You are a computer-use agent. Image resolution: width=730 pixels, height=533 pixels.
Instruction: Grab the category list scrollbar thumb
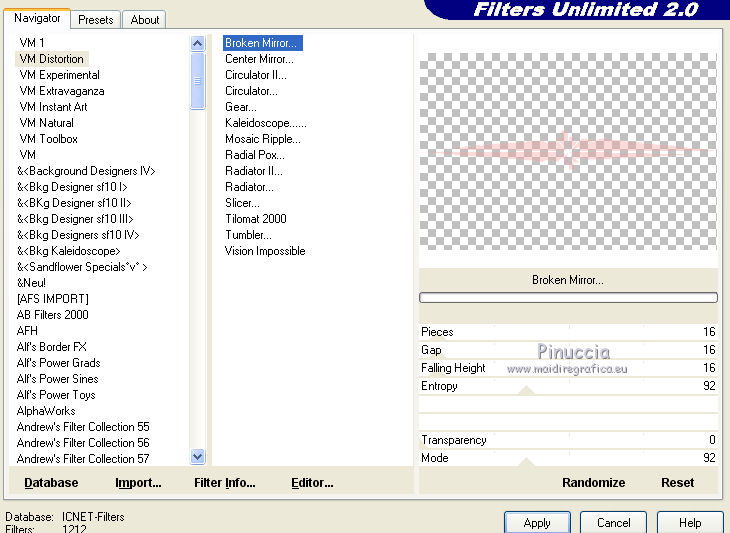[x=197, y=81]
